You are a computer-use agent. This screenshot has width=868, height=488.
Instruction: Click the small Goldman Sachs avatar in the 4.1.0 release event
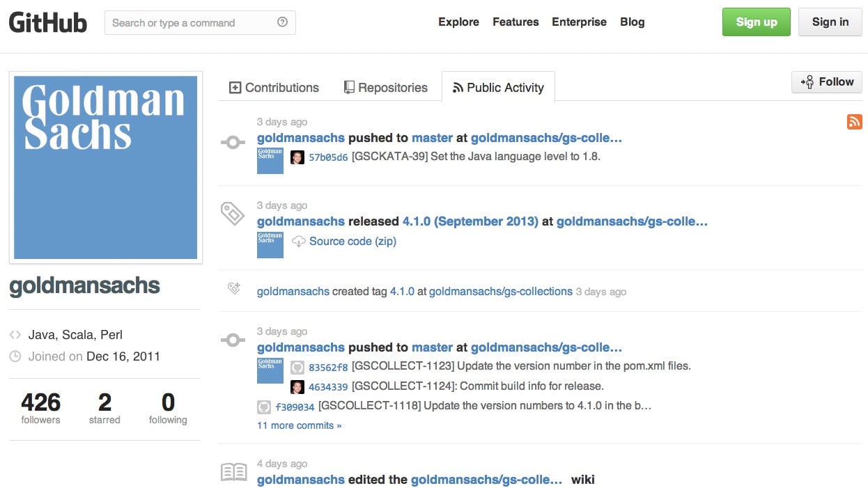[270, 245]
